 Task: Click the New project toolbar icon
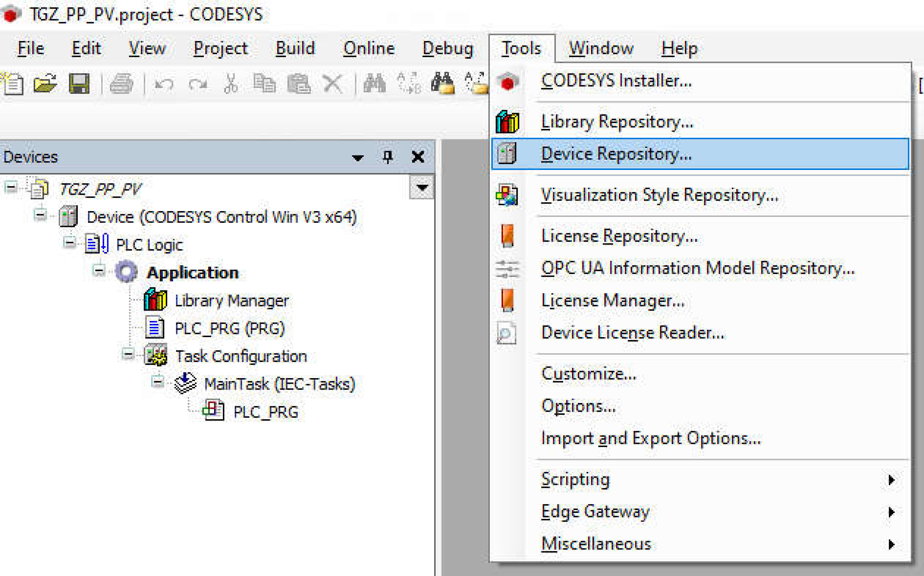point(12,83)
